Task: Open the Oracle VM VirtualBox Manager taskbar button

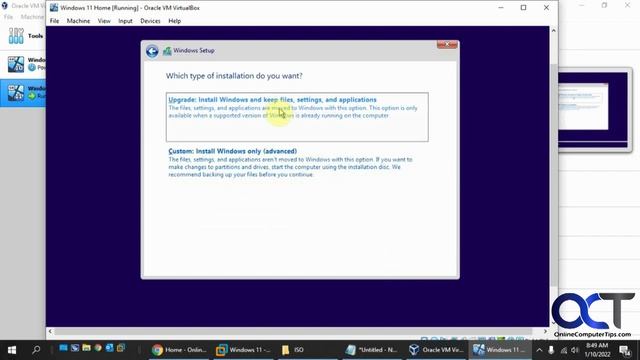Action: (437, 350)
